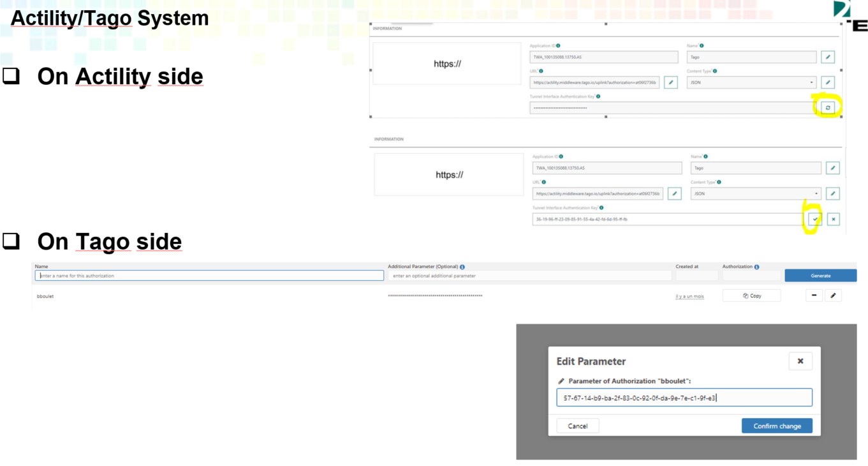Open Tunnel Key info icon above 36-19-96 key

point(601,207)
